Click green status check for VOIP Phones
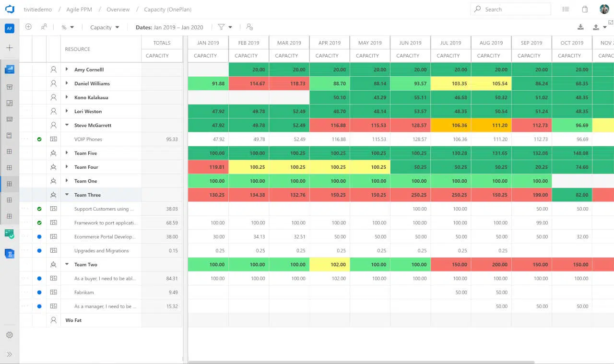Viewport: 614px width, 364px height. pos(39,140)
